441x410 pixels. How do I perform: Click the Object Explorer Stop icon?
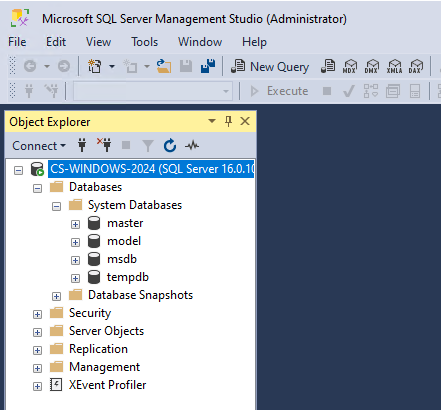(126, 145)
